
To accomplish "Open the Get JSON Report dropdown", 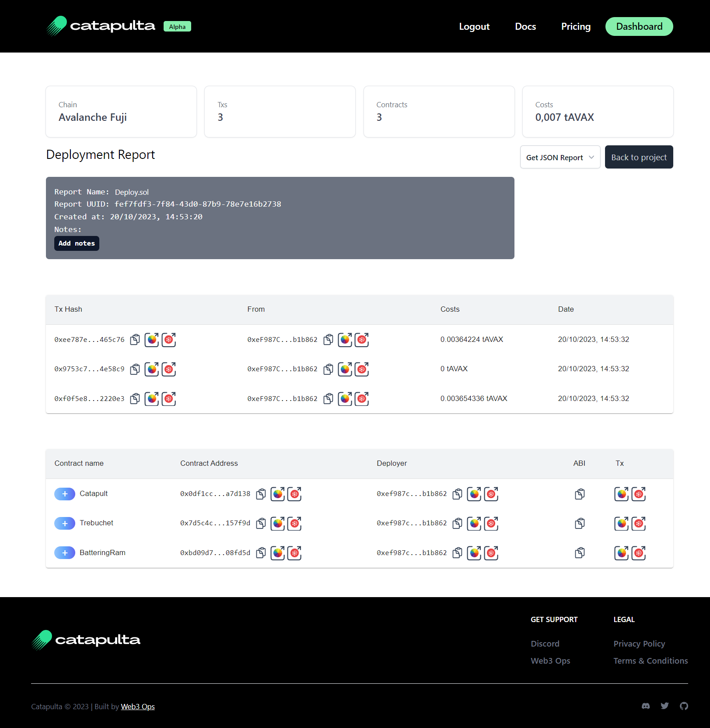I will [560, 157].
